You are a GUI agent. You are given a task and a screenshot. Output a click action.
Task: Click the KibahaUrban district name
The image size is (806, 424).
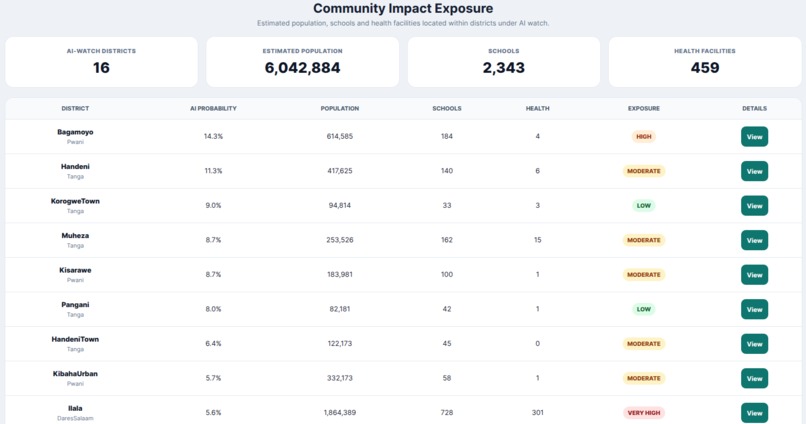point(75,374)
